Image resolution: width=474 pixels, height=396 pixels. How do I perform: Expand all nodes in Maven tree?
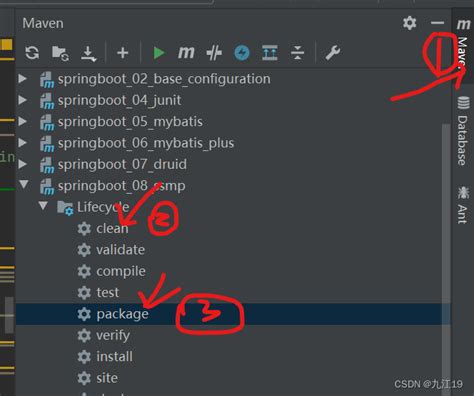270,53
